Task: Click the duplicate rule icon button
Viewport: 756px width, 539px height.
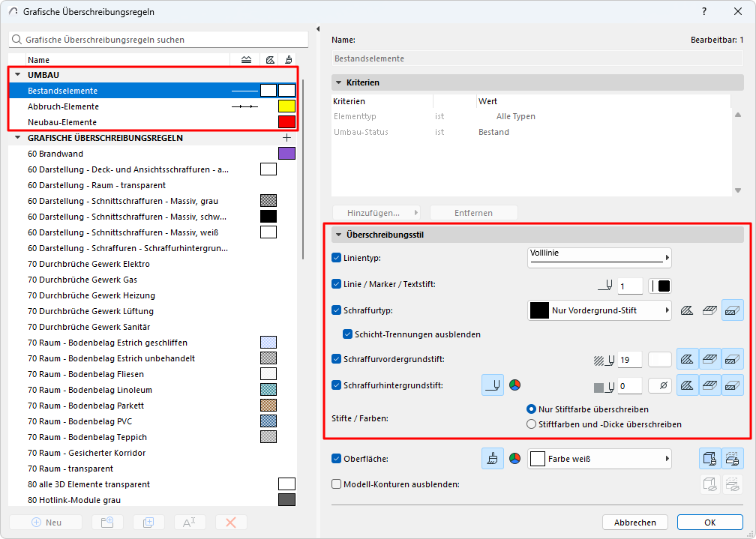Action: (x=148, y=522)
